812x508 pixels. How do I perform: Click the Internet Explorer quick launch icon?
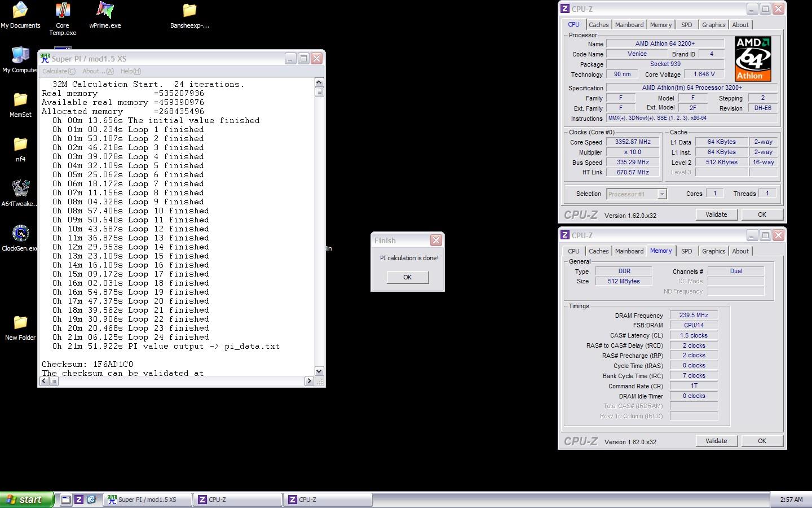click(x=92, y=500)
